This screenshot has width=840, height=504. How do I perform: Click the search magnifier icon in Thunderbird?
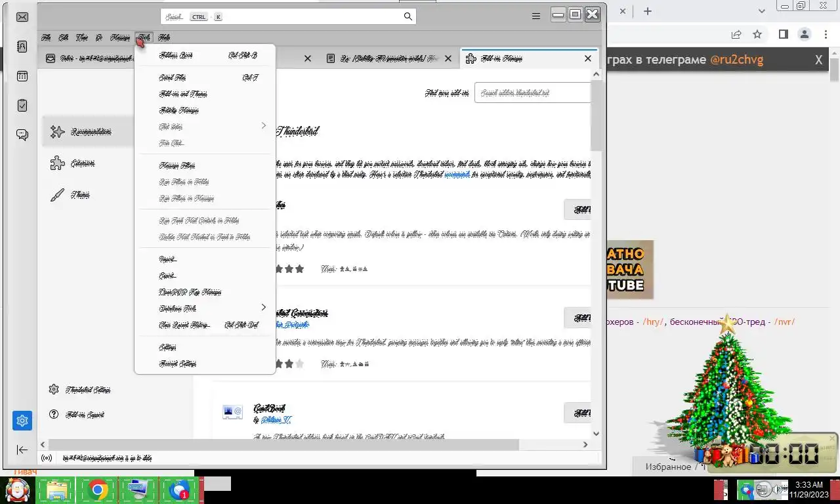pyautogui.click(x=408, y=16)
